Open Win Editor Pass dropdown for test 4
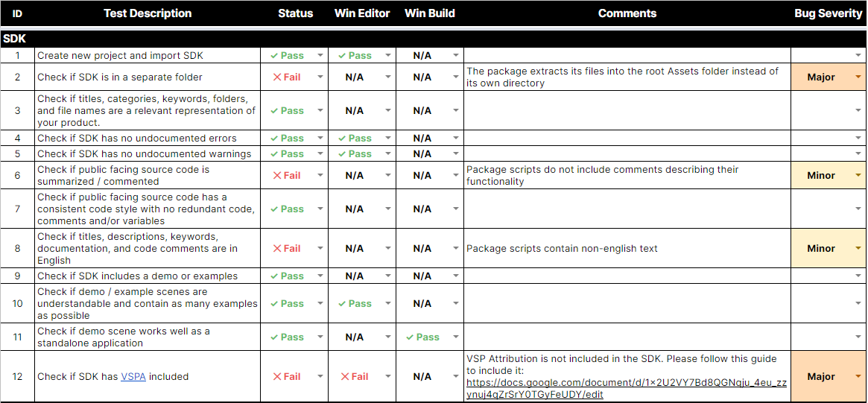Viewport: 868px width, 403px height. click(388, 139)
